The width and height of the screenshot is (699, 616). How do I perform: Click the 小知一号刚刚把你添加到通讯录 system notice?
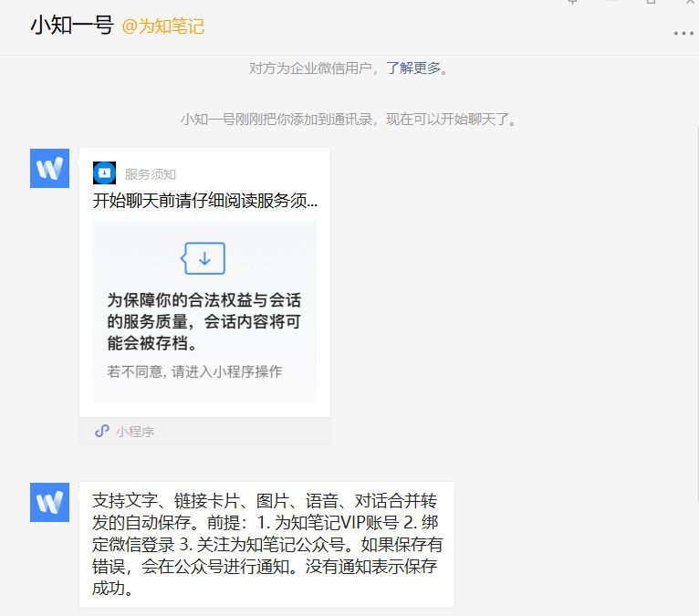click(x=349, y=120)
